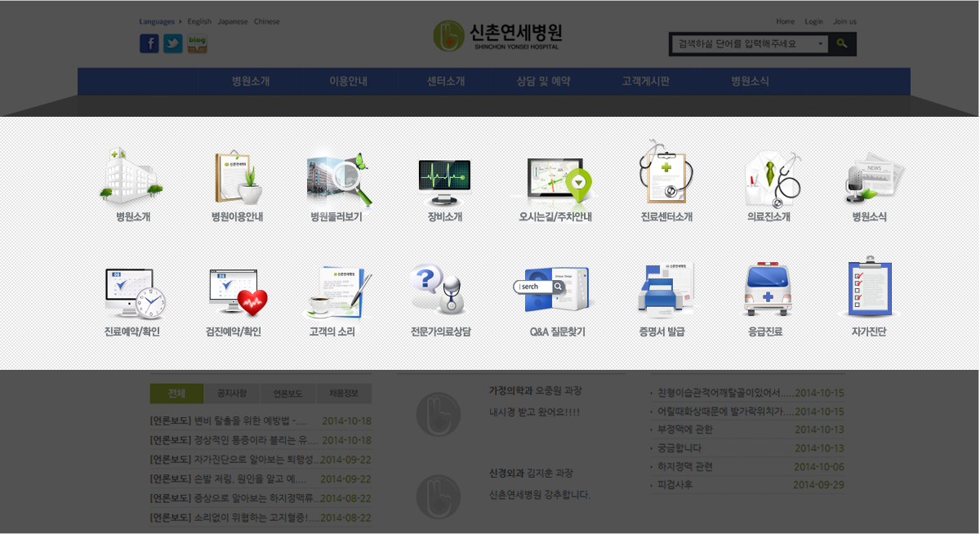This screenshot has height=534, width=980.
Task: Open the 응급진료 ambulance icon
Action: click(768, 290)
